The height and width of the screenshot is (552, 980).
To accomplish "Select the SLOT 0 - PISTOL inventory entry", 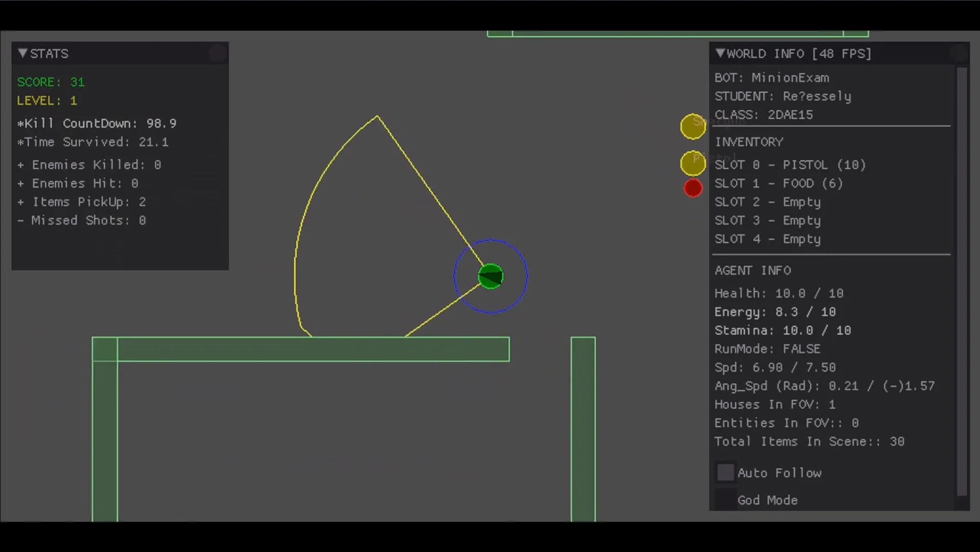I will (790, 165).
